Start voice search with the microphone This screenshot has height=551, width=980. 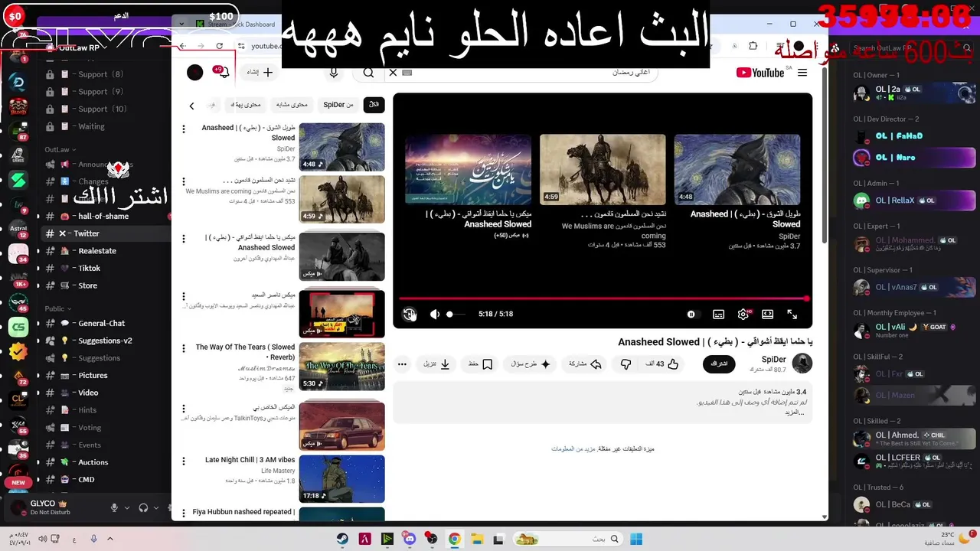click(x=334, y=73)
